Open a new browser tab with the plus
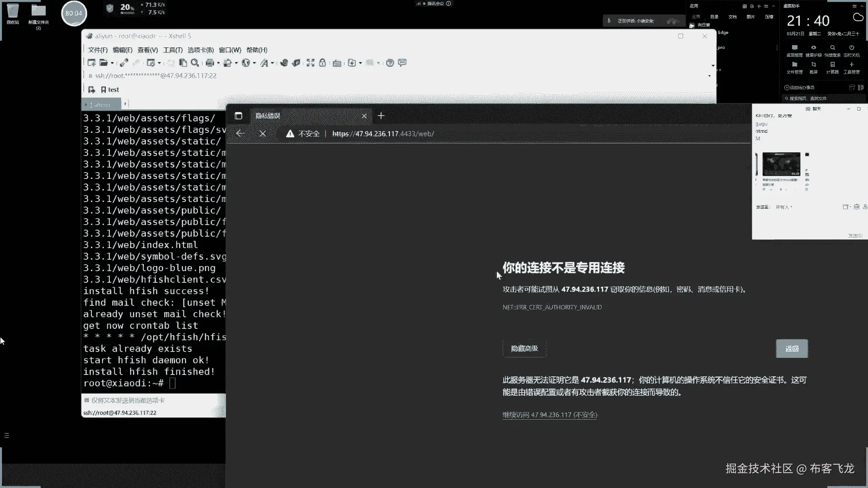868x488 pixels. coord(381,116)
